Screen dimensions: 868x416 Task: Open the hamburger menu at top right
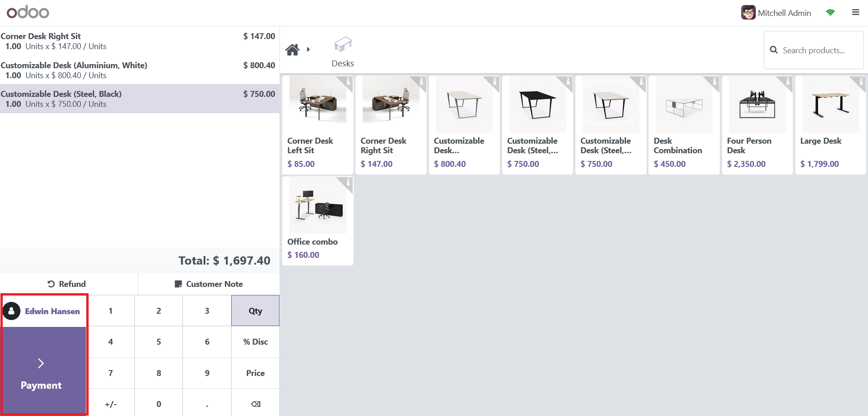tap(855, 13)
